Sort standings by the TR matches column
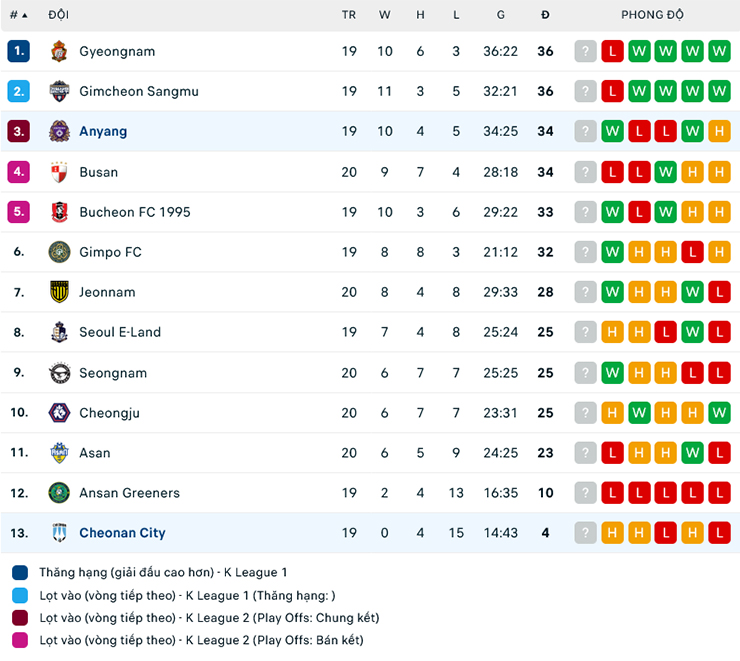740x661 pixels. pos(348,15)
